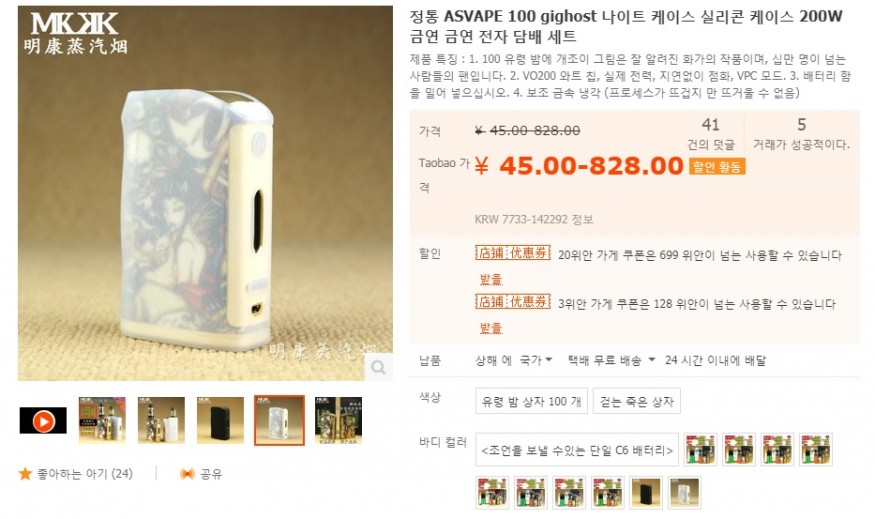Image resolution: width=875 pixels, height=519 pixels.
Task: Play the product video thumbnail
Action: [x=43, y=421]
